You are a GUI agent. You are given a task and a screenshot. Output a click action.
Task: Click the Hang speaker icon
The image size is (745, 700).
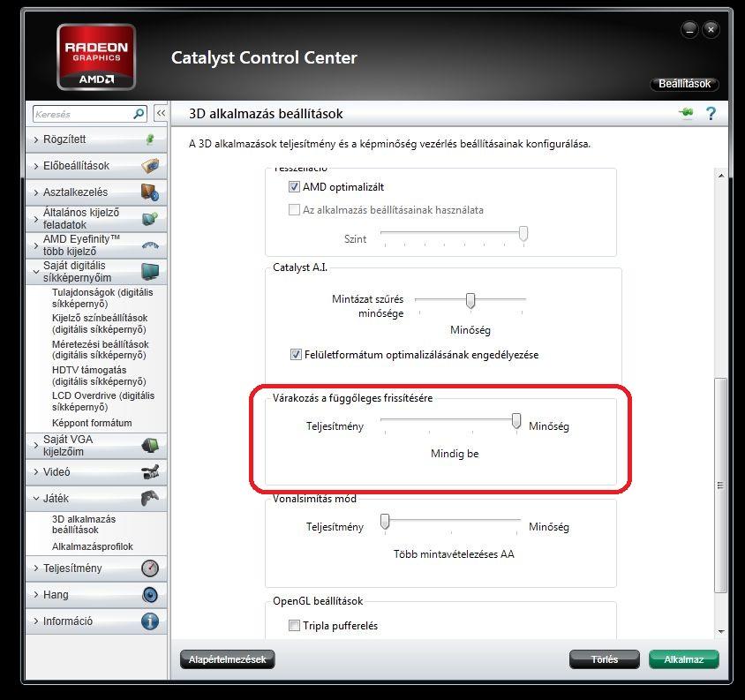coord(150,595)
